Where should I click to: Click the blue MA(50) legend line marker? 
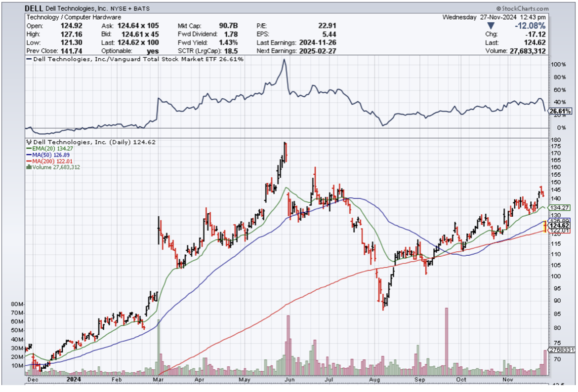(29, 155)
